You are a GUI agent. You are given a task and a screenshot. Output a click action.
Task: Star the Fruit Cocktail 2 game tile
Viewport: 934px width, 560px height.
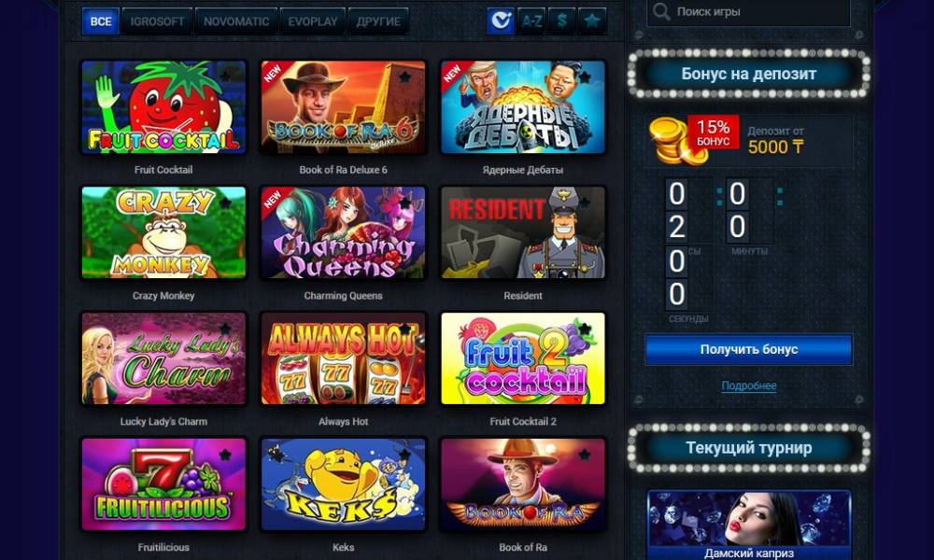coord(585,329)
